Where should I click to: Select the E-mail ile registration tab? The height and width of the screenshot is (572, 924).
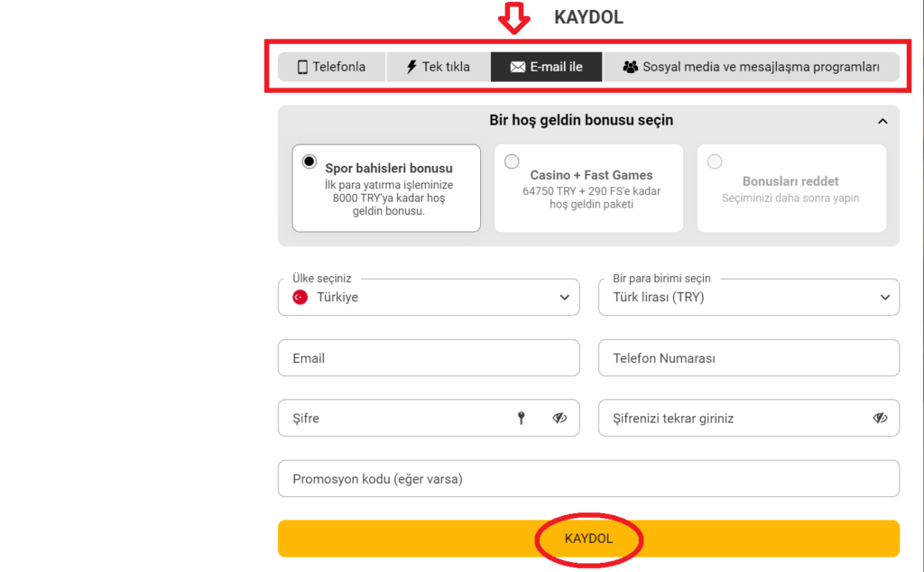546,67
